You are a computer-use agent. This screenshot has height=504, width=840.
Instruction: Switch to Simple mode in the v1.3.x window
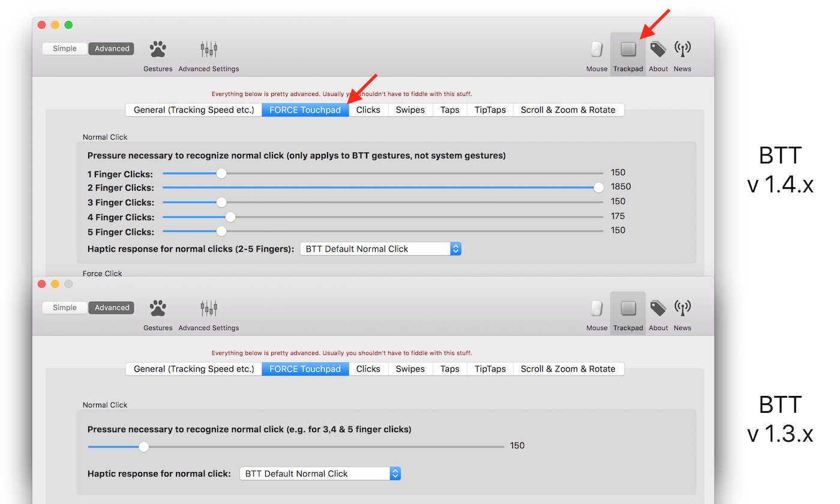[x=65, y=308]
